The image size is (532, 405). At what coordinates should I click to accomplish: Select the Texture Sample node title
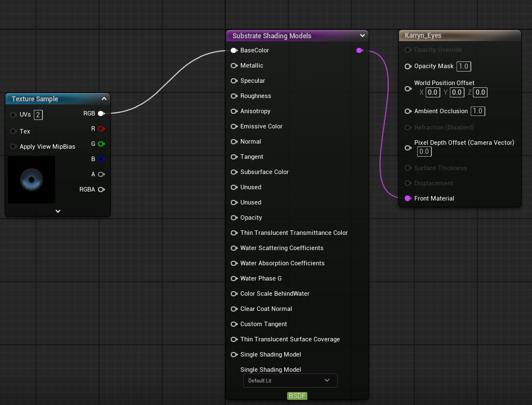(x=35, y=99)
